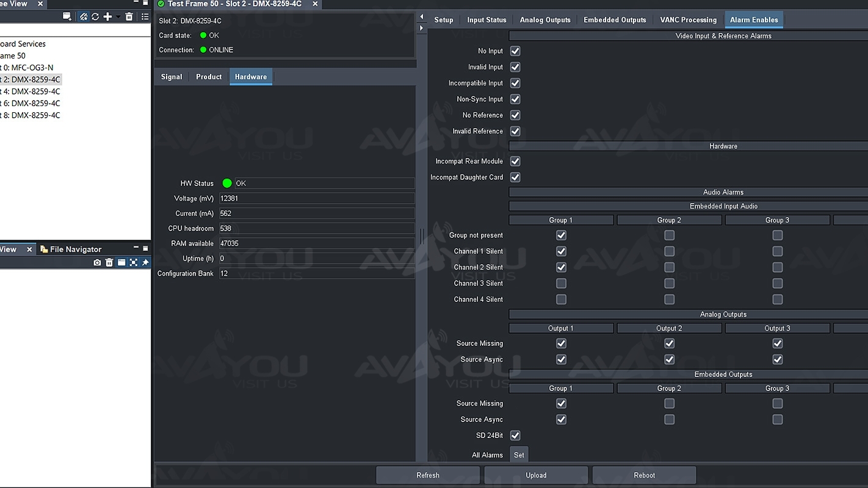This screenshot has height=488, width=868.
Task: Uncheck the No Input alarm checkbox
Action: pos(515,51)
